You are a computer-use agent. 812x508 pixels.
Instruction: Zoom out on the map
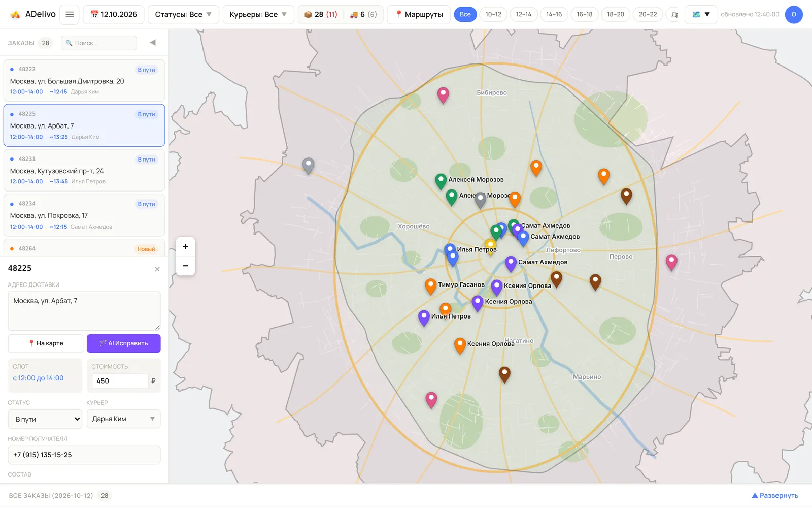coord(185,266)
